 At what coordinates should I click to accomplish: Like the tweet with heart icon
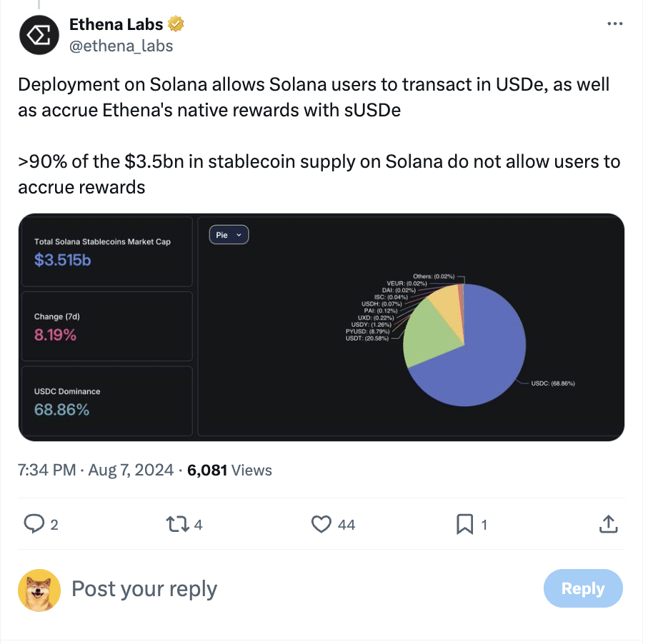[x=321, y=524]
